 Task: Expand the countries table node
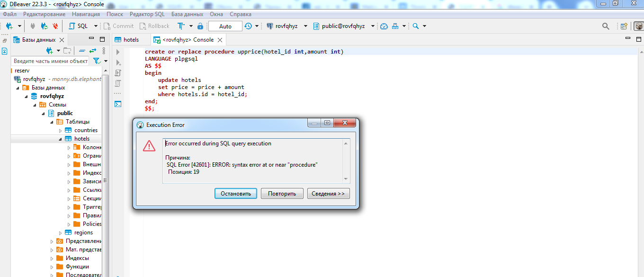click(61, 130)
